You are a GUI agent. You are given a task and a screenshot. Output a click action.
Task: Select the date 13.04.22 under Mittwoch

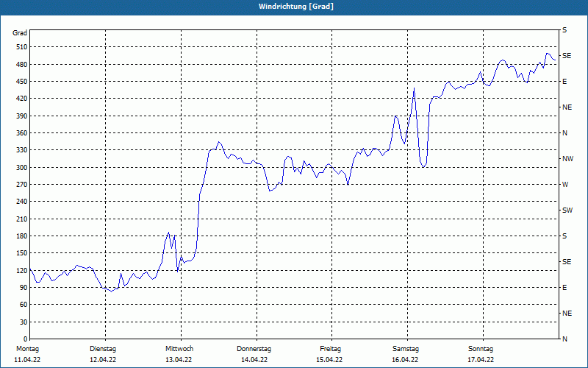(179, 360)
